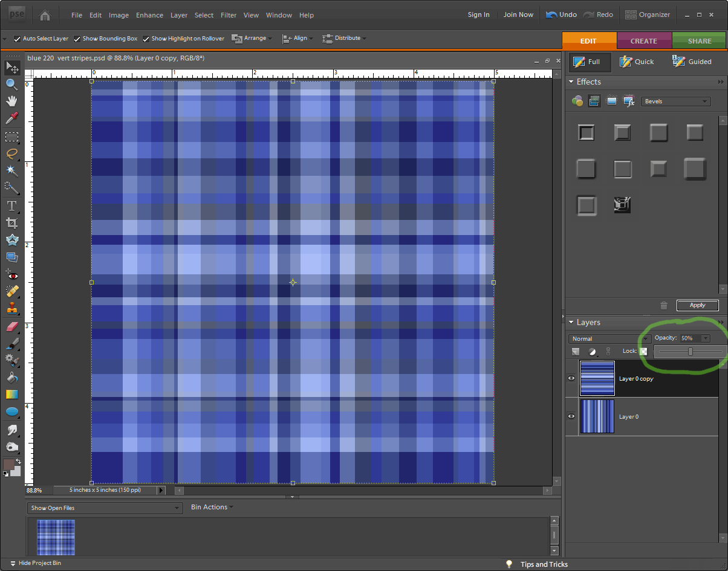Uncheck Auto Select Layer option

[17, 39]
